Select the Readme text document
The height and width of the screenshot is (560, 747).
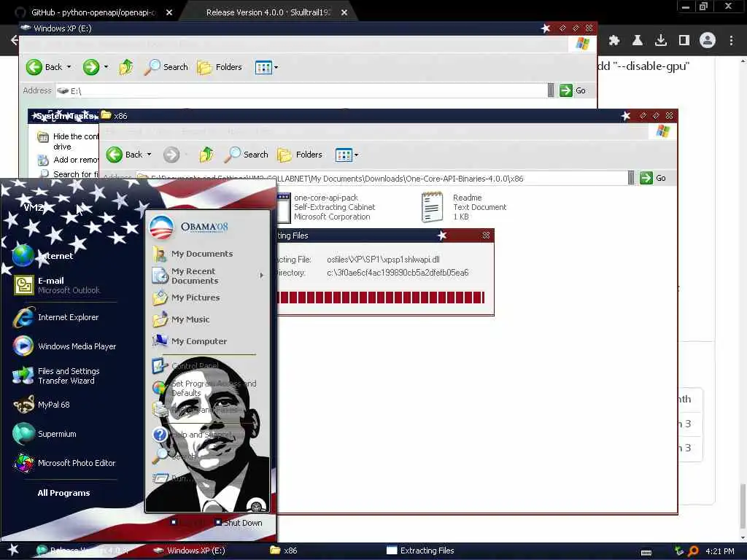(x=465, y=207)
